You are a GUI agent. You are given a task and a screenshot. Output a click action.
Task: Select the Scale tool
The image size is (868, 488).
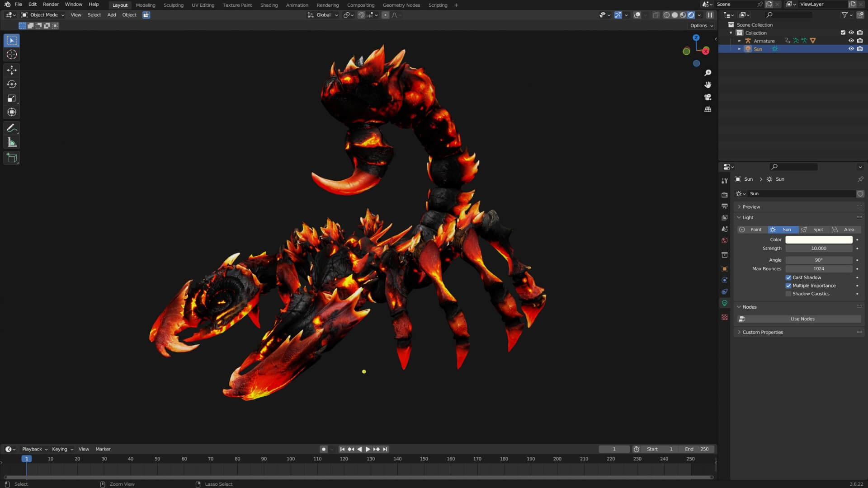12,98
